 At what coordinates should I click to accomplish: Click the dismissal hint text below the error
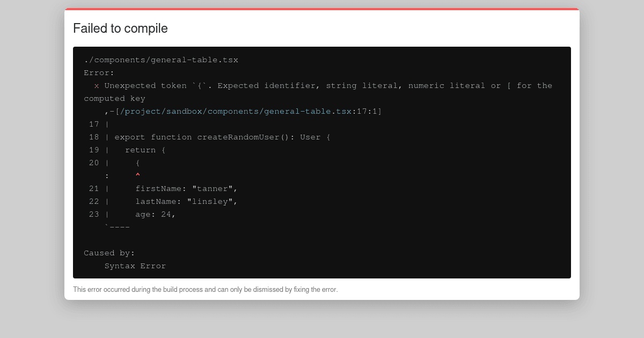206,289
